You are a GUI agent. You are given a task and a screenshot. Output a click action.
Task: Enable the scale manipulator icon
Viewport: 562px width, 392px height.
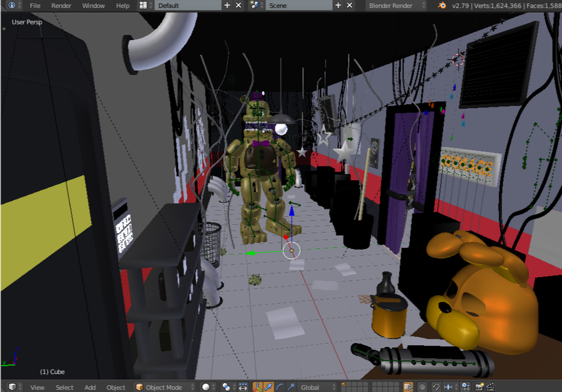(x=290, y=387)
